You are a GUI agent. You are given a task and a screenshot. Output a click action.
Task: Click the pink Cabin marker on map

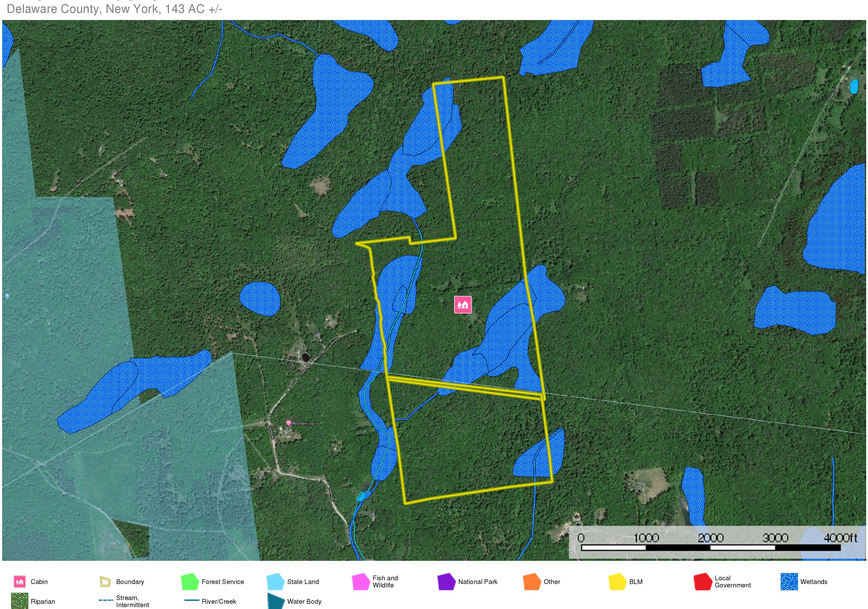click(463, 305)
